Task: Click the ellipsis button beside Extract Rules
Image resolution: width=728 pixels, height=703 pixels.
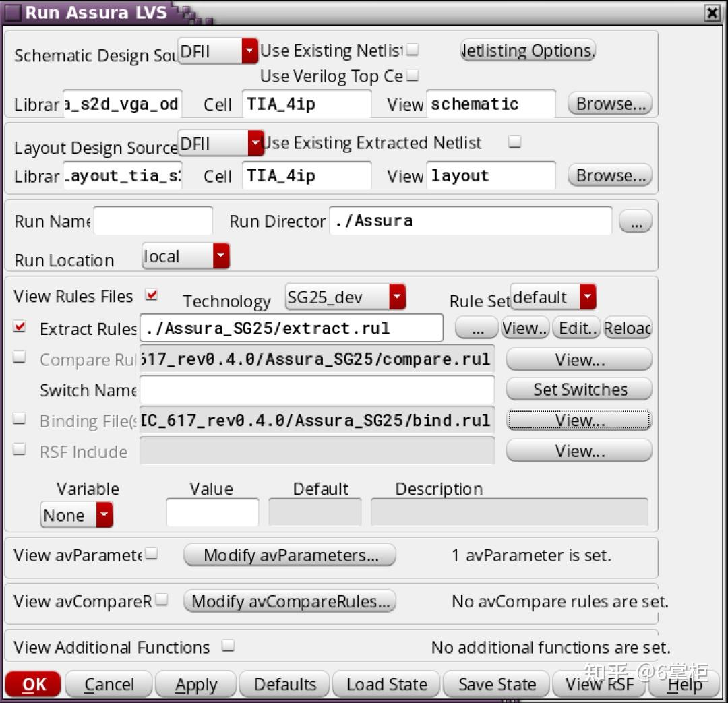Action: click(477, 328)
